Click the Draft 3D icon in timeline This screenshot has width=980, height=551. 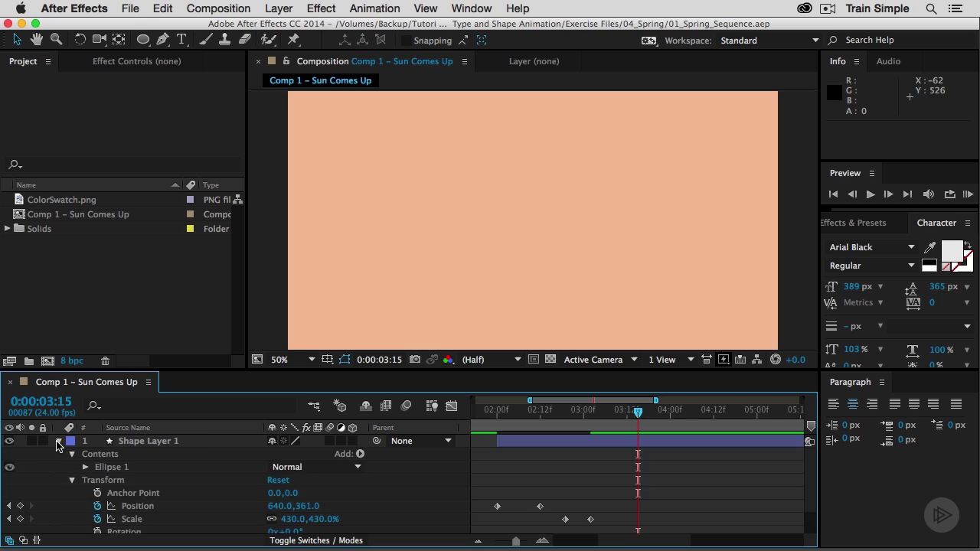341,406
